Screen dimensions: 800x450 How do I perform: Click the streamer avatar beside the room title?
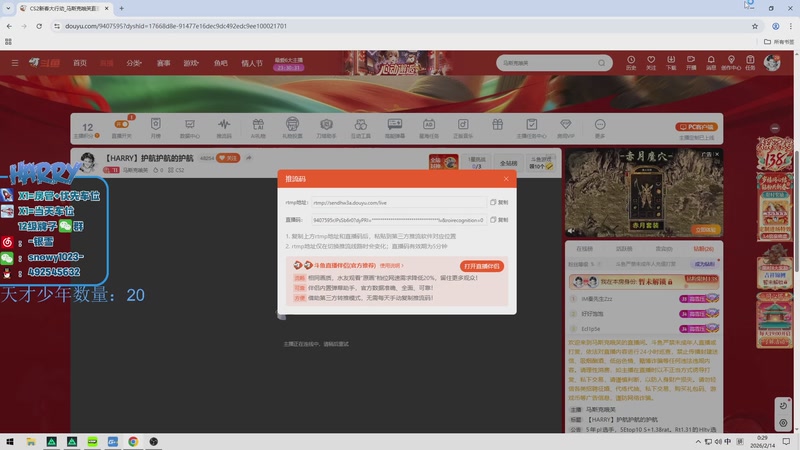[88, 162]
